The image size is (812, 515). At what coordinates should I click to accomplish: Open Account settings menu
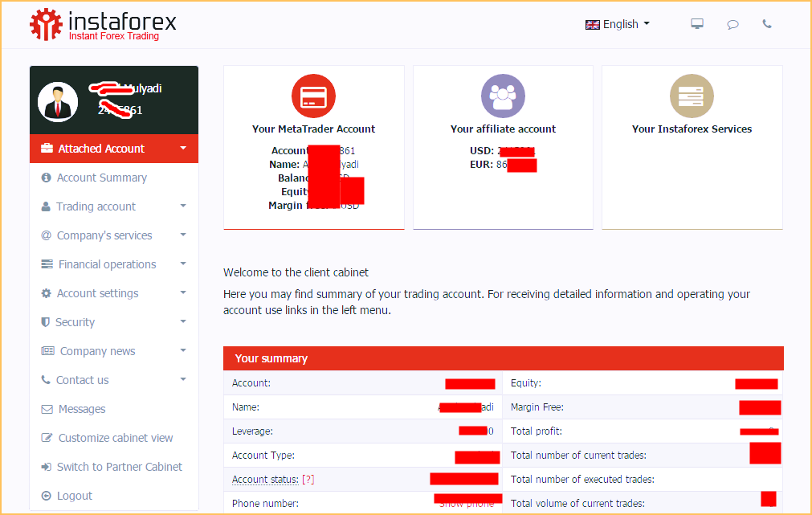(x=97, y=293)
